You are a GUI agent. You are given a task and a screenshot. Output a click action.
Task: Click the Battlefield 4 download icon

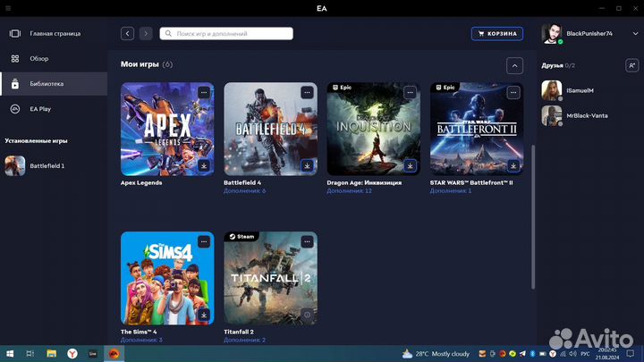point(307,165)
